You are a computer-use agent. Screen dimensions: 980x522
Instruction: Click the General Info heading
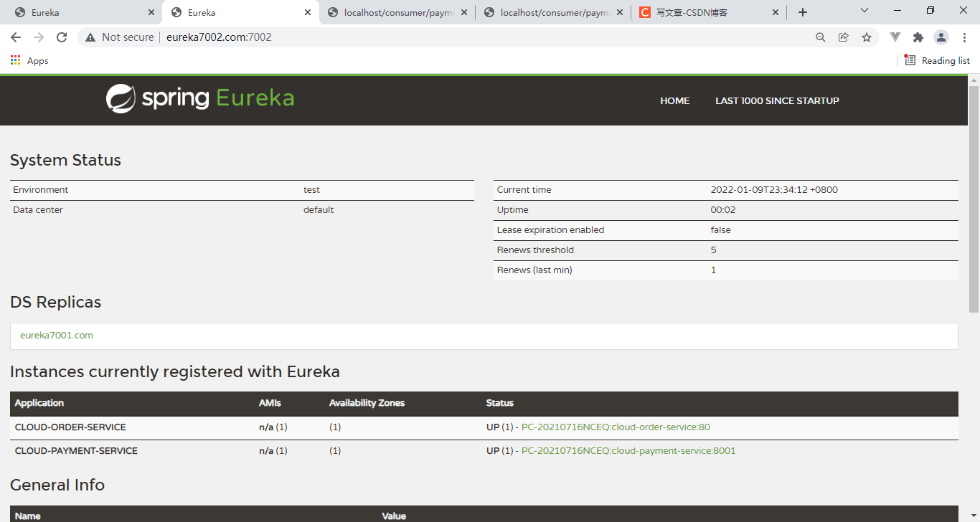[x=57, y=485]
